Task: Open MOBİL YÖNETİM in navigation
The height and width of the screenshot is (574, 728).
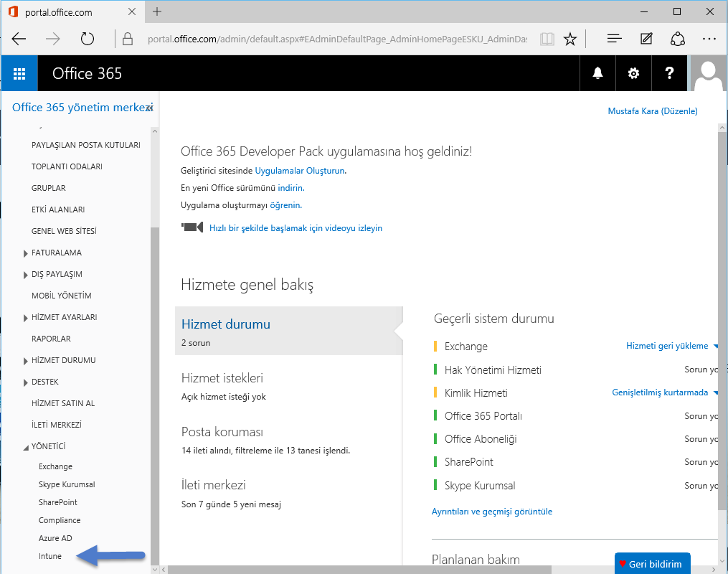Action: (61, 296)
